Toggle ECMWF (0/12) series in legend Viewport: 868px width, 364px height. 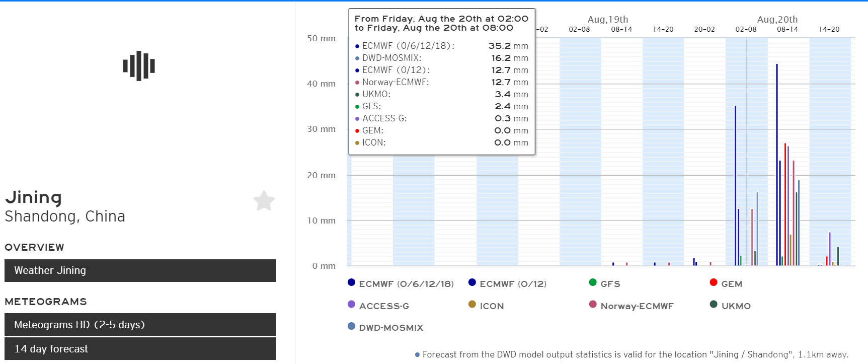[507, 283]
